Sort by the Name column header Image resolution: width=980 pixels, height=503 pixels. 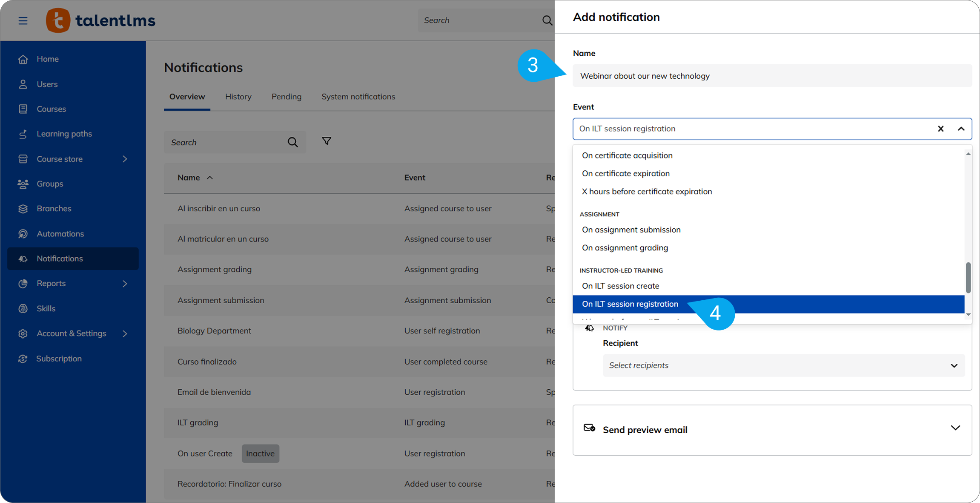coord(189,178)
